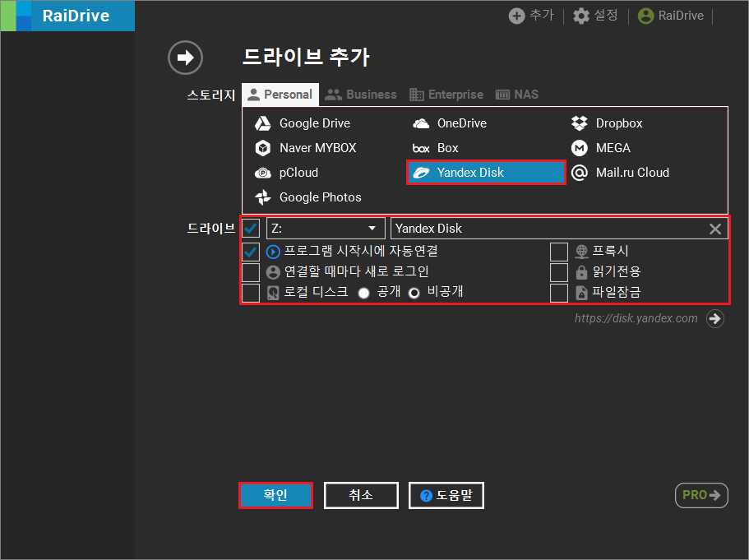Follow the https://disk.yandex.com link

(636, 319)
